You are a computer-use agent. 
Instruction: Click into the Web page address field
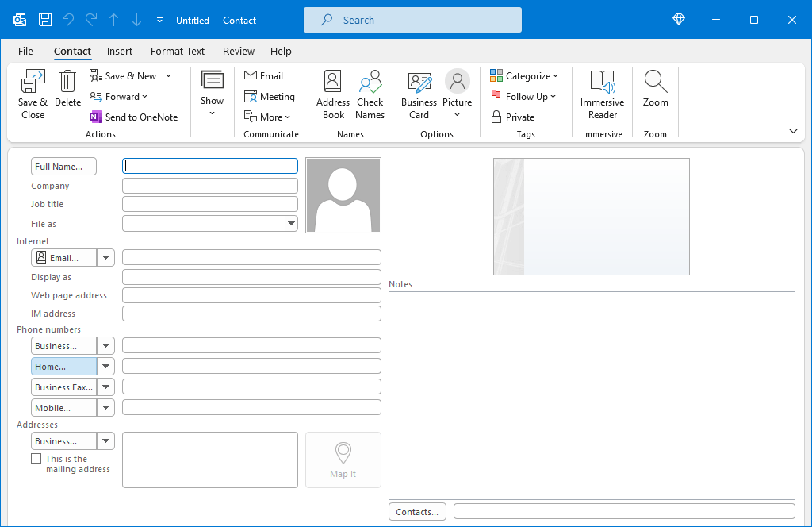point(251,295)
